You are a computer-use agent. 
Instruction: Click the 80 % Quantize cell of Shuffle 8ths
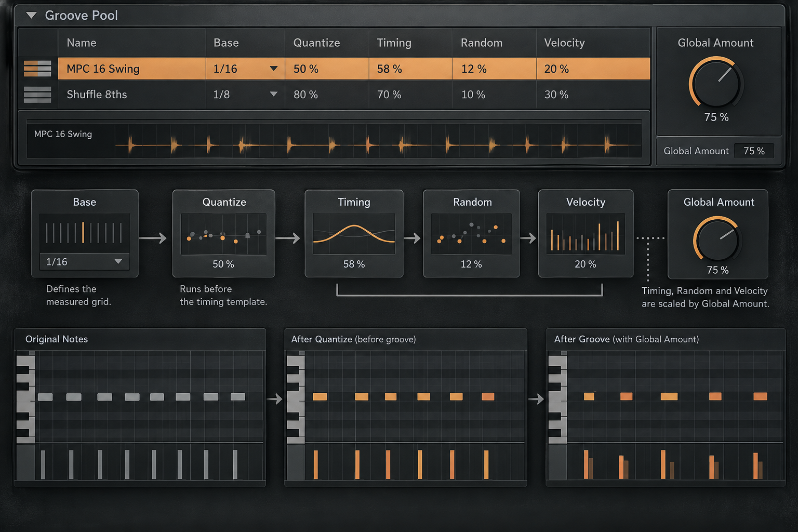tap(327, 95)
